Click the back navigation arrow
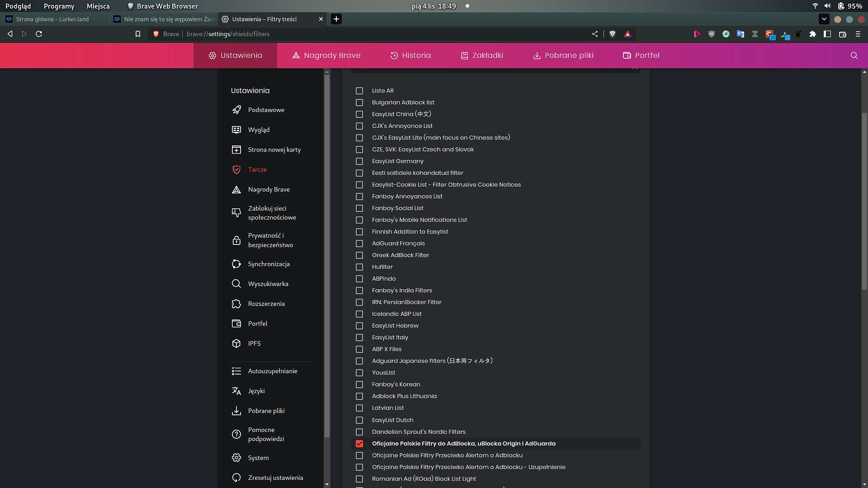Screen dimensions: 868x488 [10, 34]
